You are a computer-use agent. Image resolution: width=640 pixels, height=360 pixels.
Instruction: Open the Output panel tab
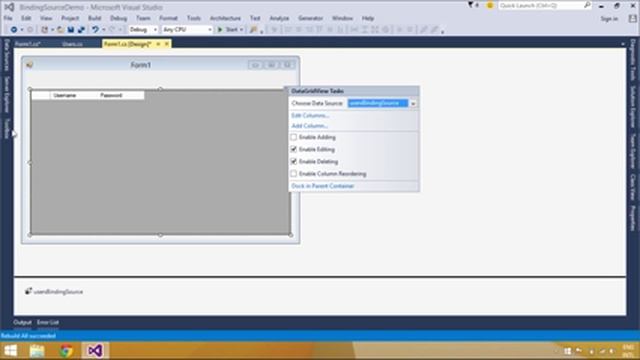point(22,322)
